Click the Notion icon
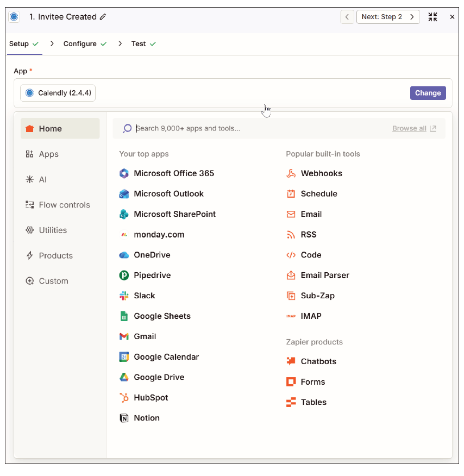The image size is (464, 476). coord(124,418)
